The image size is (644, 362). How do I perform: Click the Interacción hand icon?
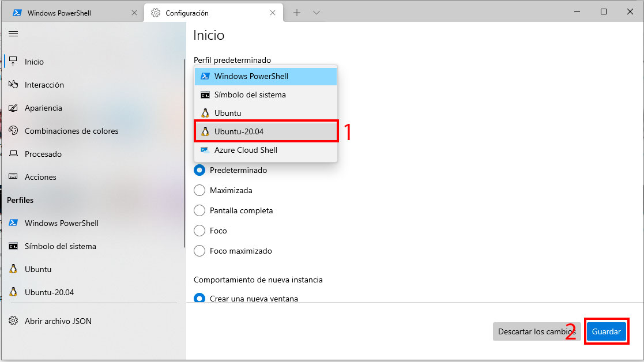coord(13,84)
